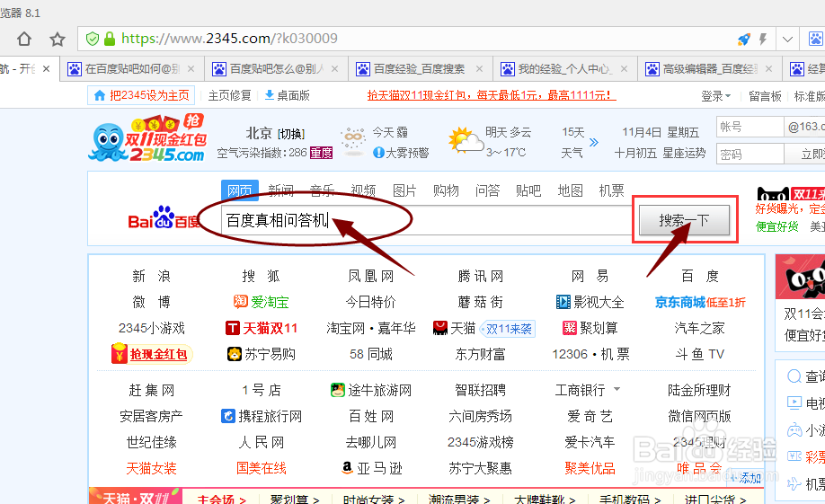Open the 新浪 site link

(x=152, y=276)
